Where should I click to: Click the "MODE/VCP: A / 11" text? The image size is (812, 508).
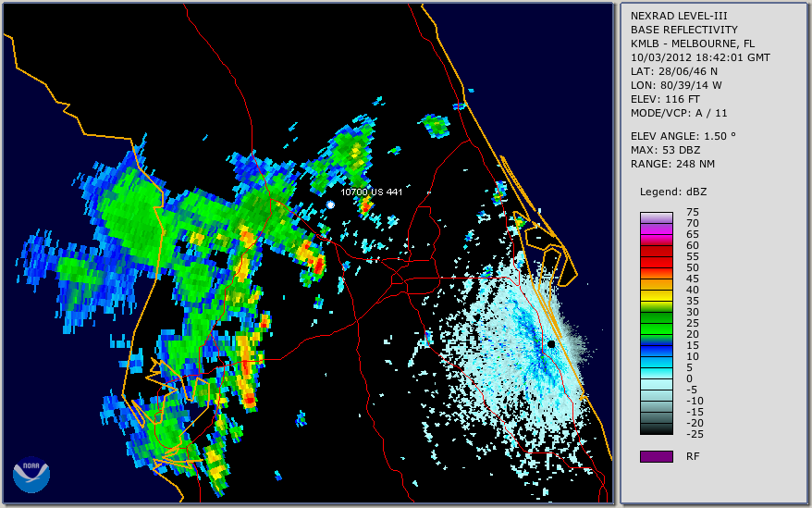[679, 113]
